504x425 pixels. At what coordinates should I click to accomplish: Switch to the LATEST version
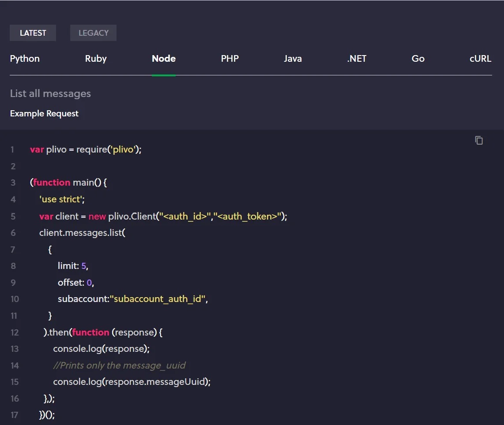point(33,33)
